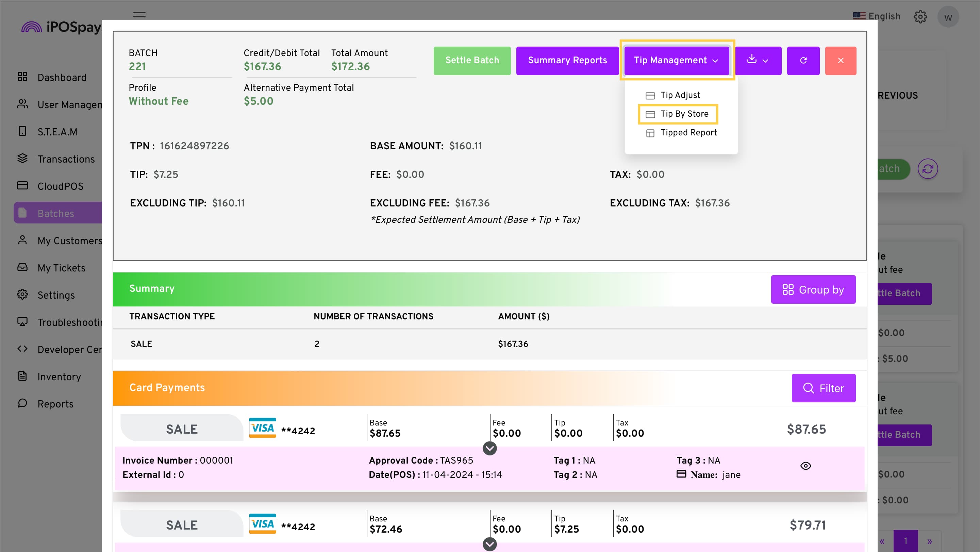Expand details of the $79.71 sale
Screen dimensions: 980x552
tap(489, 545)
